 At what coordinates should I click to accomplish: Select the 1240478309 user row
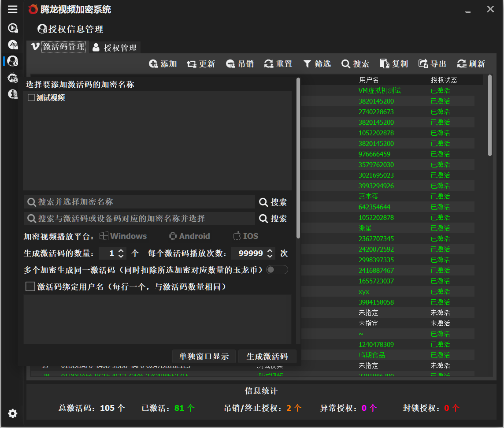click(x=387, y=344)
